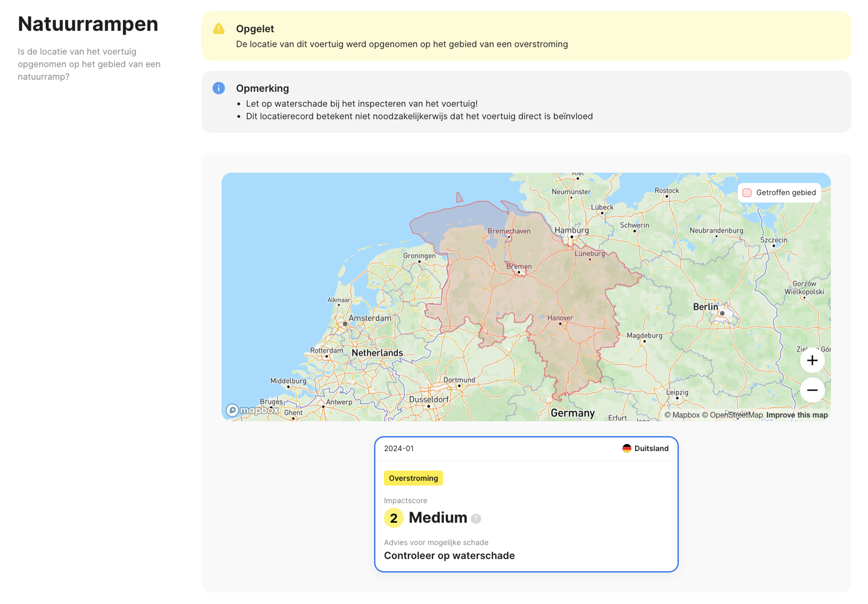Click the Germany country label on map

pyautogui.click(x=572, y=413)
